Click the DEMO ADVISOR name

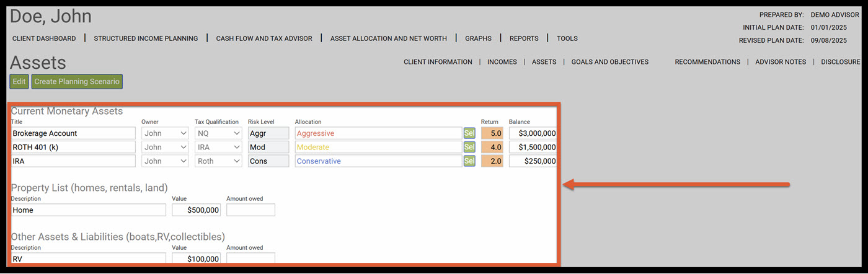835,14
